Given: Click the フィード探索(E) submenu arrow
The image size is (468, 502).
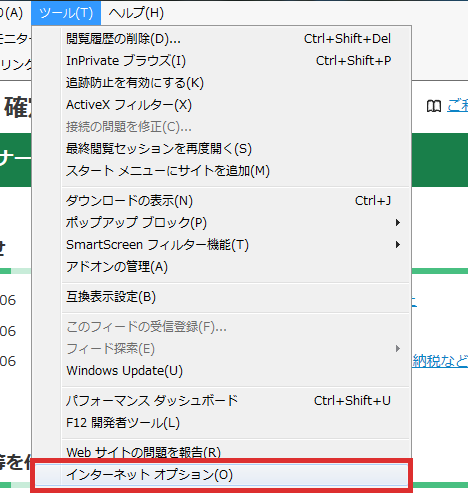Looking at the screenshot, I should pos(398,349).
